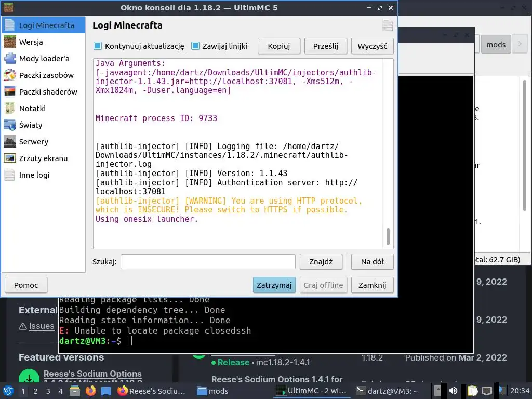The width and height of the screenshot is (532, 399).
Task: Click the yellow HTTP INSECURE warning text
Action: click(x=229, y=205)
